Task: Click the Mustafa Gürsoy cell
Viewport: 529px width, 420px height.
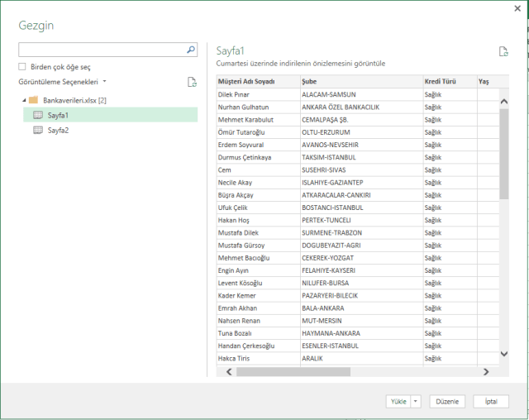Action: [258, 246]
